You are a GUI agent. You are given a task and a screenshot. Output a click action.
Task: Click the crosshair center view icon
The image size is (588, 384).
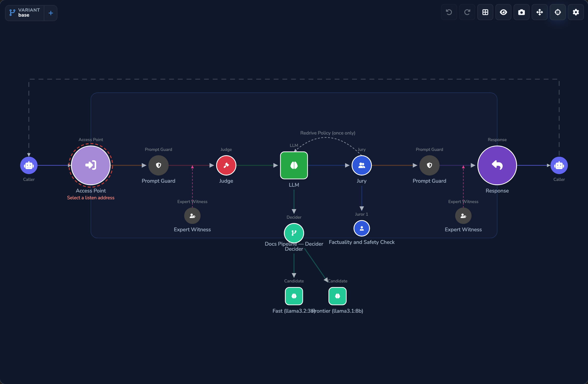point(558,12)
